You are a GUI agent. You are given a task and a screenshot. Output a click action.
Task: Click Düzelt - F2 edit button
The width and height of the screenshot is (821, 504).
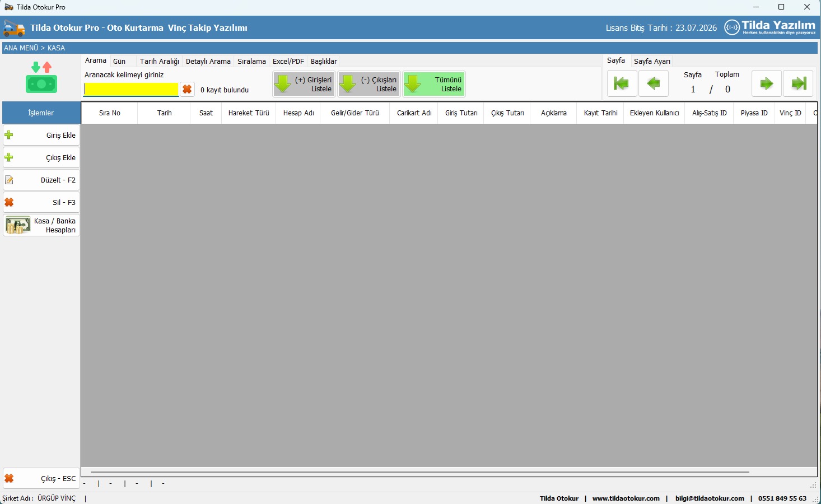coord(41,180)
